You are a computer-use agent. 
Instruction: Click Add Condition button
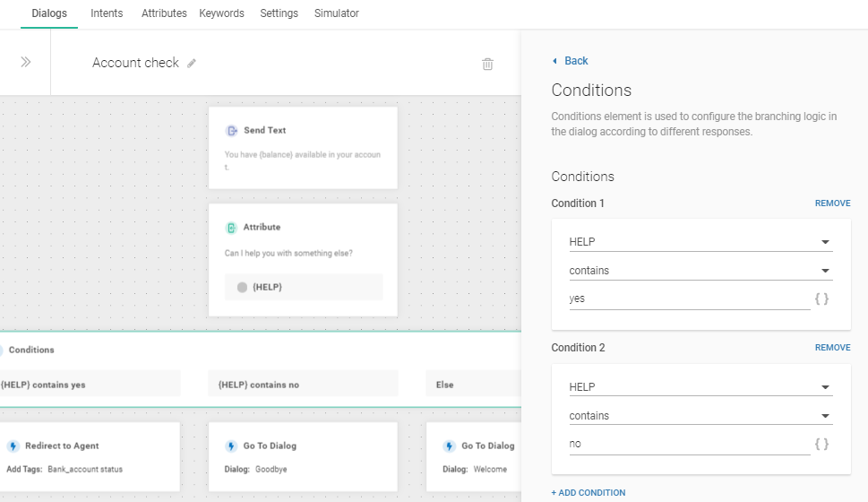(589, 493)
